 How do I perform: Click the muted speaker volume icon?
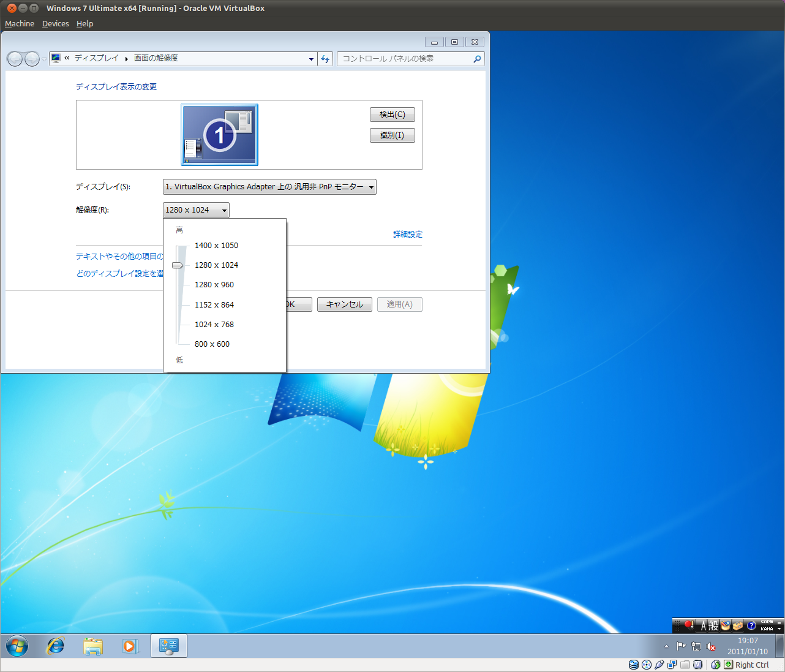pos(711,646)
